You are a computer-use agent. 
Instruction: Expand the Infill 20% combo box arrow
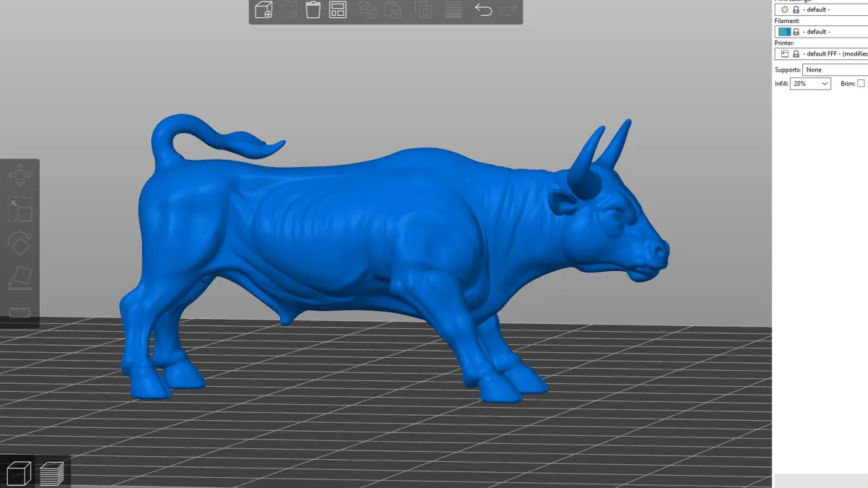tap(825, 84)
